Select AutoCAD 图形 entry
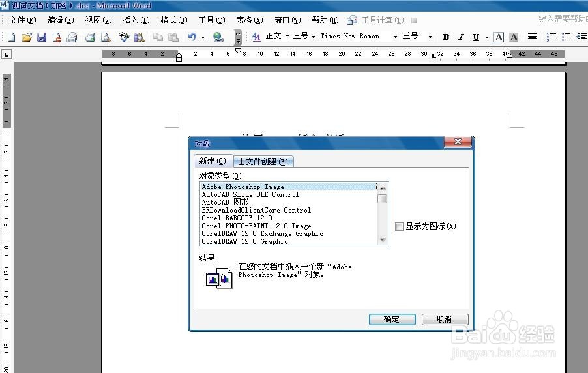This screenshot has height=373, width=588. point(288,202)
